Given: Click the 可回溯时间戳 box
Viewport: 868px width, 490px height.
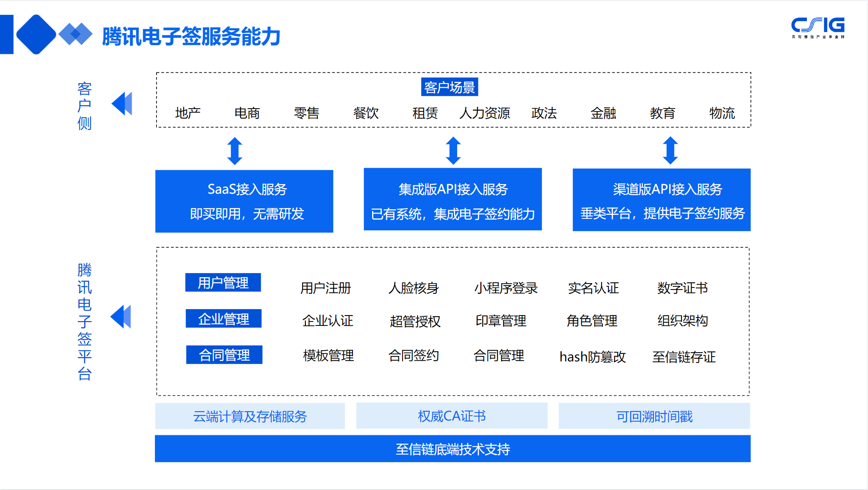Looking at the screenshot, I should coord(654,416).
